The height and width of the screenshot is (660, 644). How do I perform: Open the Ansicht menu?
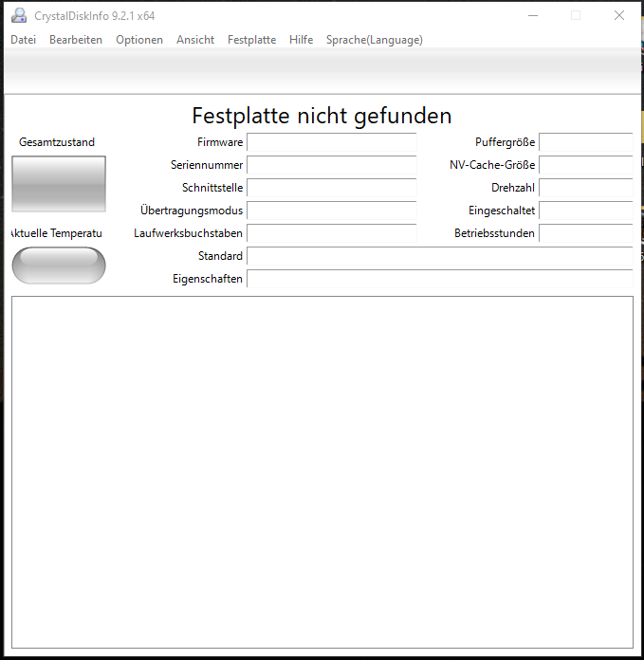click(195, 40)
